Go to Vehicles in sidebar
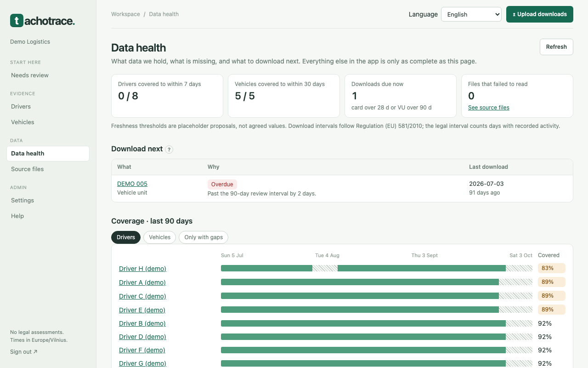This screenshot has height=368, width=588. click(48, 122)
